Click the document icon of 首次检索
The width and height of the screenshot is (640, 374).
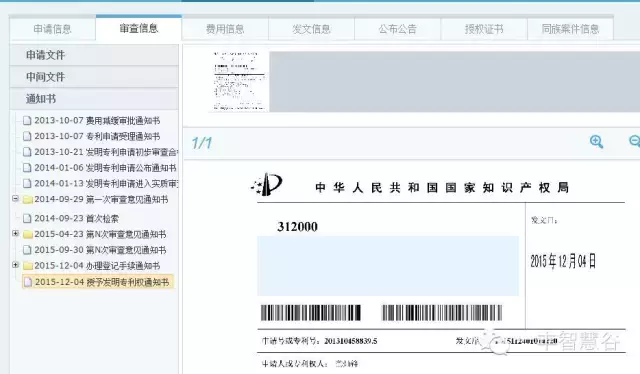[27, 218]
